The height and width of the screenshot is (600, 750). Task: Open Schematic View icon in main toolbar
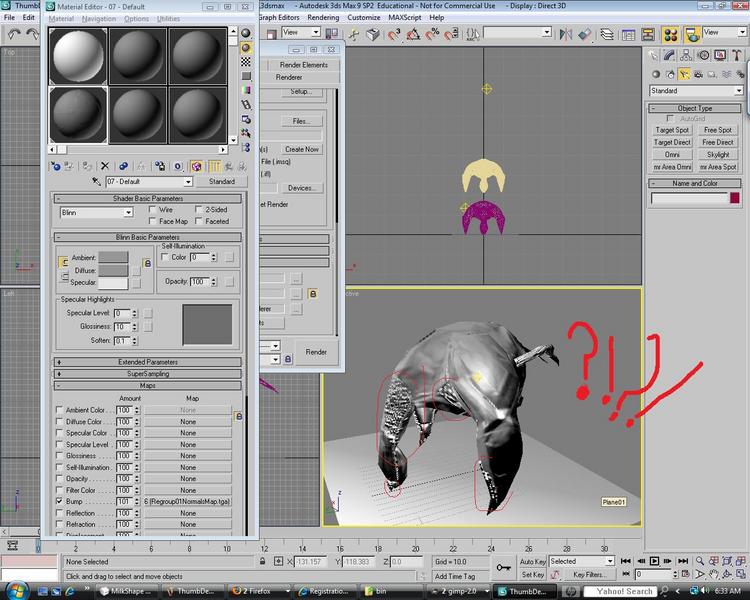pyautogui.click(x=648, y=34)
